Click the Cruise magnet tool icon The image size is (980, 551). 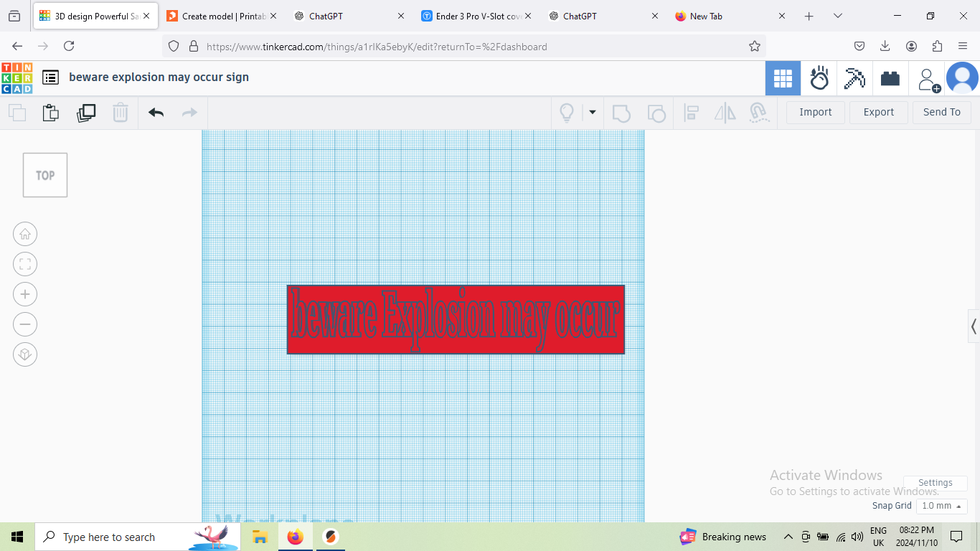[x=758, y=113]
